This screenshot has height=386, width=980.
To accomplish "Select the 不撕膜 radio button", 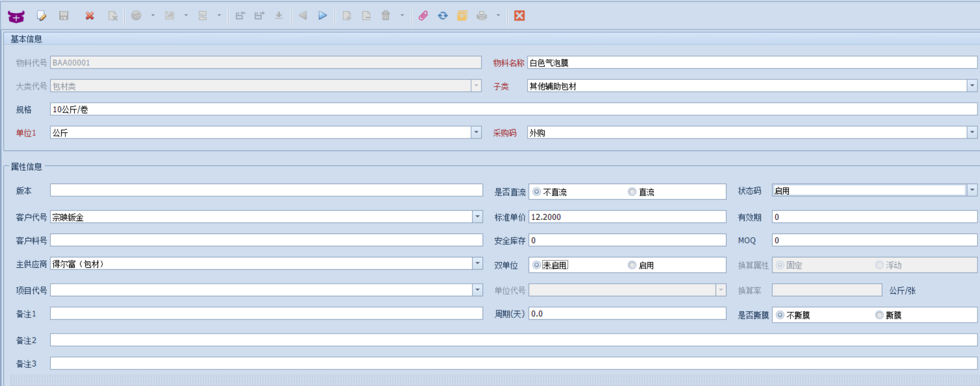I will [x=780, y=315].
